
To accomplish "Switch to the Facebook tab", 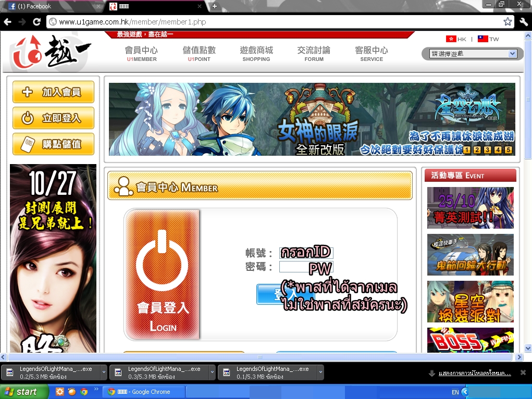I will pyautogui.click(x=53, y=6).
